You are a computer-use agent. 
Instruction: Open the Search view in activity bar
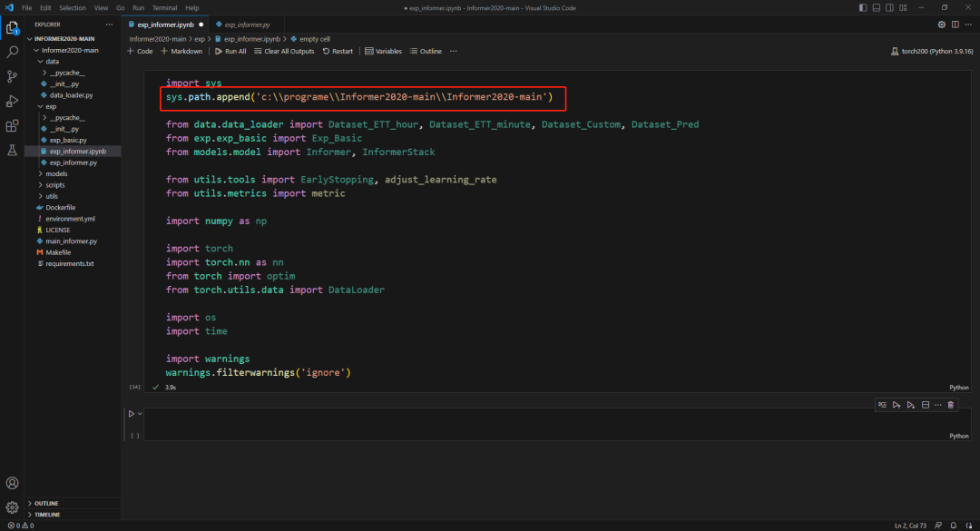(12, 52)
